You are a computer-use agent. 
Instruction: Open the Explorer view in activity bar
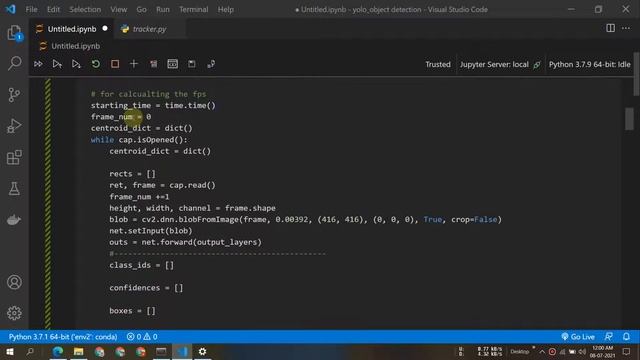tap(14, 33)
